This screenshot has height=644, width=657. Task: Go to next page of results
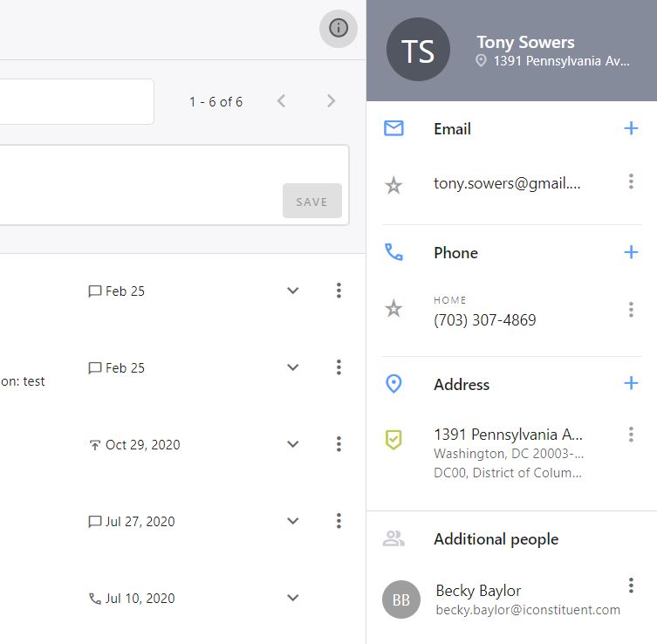tap(331, 101)
